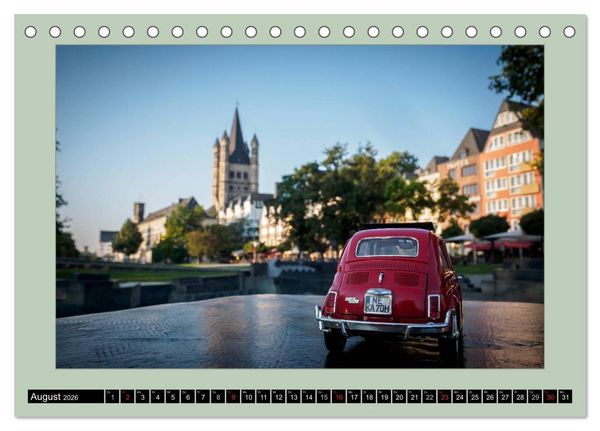
Task: Click the red Fiat 500 photo
Action: [300, 207]
